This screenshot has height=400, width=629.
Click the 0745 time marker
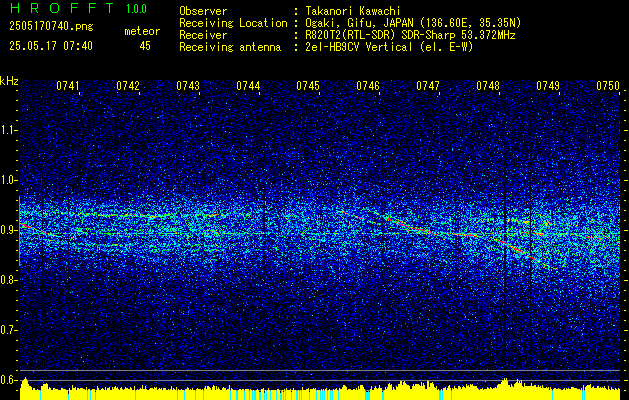tap(308, 86)
